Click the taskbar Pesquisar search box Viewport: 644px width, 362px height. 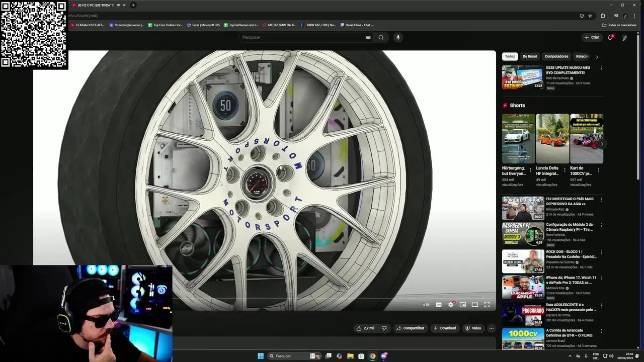pos(294,356)
